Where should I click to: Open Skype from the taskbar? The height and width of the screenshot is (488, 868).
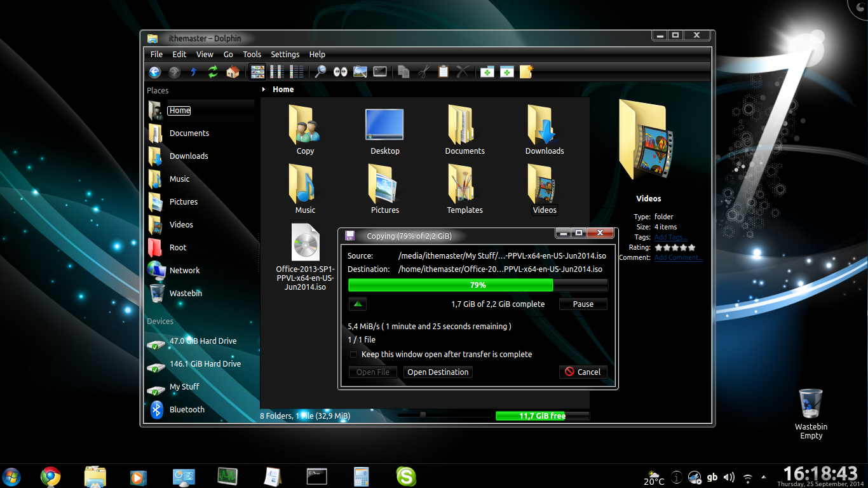tap(406, 477)
